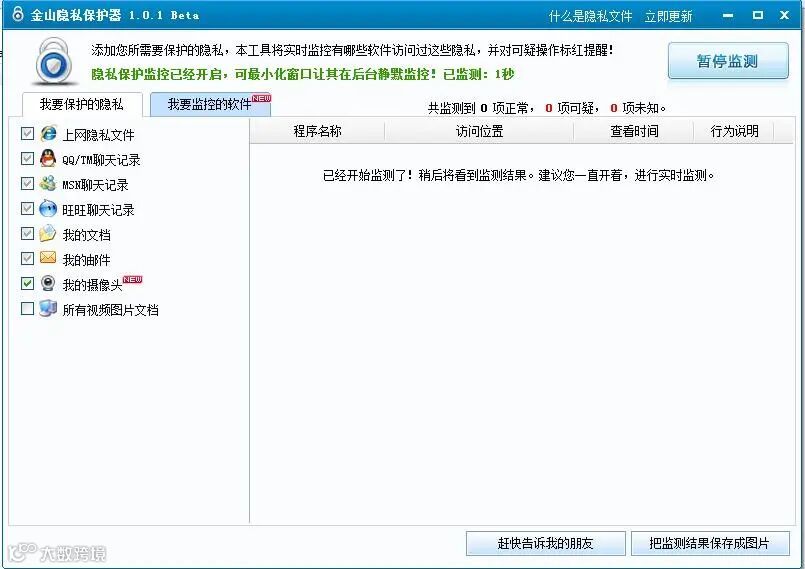Select the 所有视频图片文档 label
This screenshot has width=805, height=569.
point(110,310)
